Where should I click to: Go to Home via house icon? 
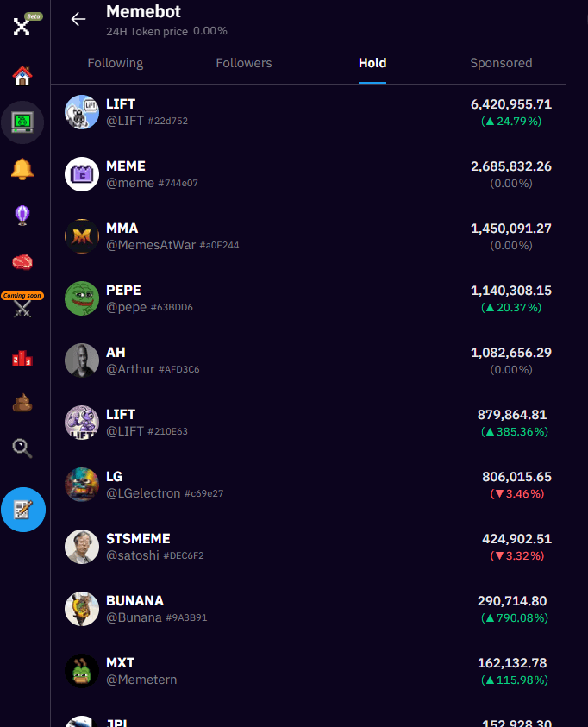pyautogui.click(x=22, y=76)
